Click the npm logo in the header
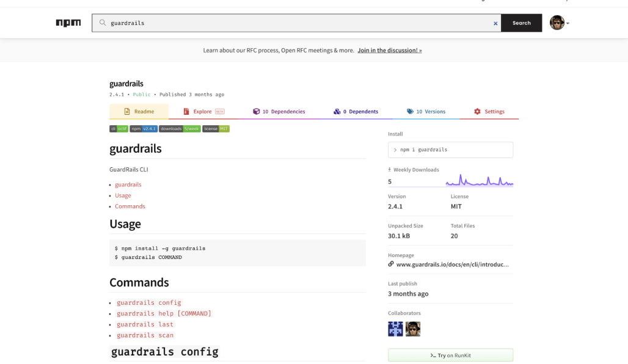628x364 pixels. click(x=68, y=23)
